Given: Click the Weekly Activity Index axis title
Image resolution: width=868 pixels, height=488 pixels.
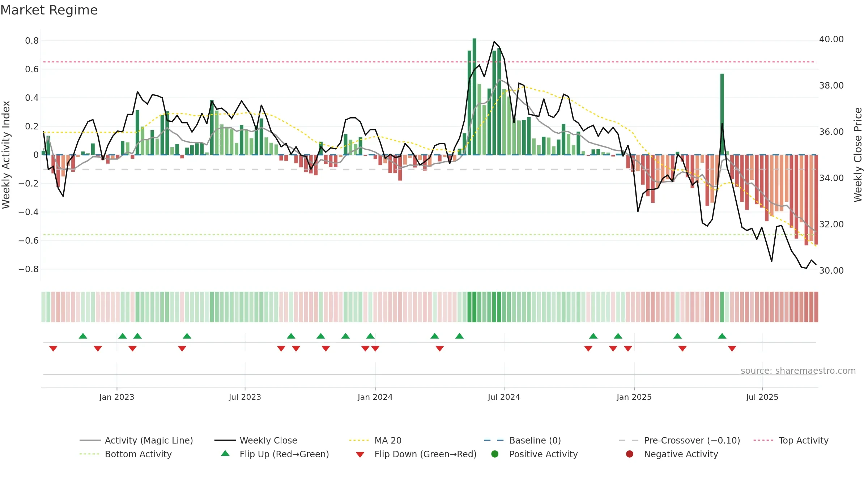Looking at the screenshot, I should click(6, 155).
